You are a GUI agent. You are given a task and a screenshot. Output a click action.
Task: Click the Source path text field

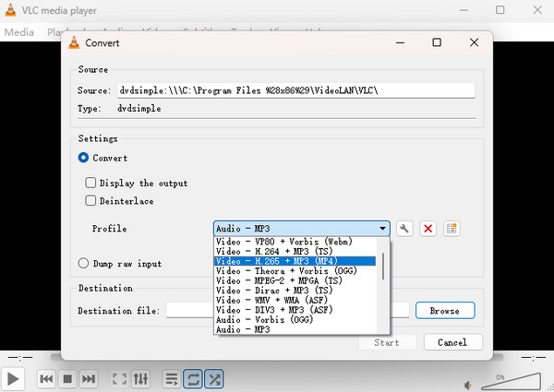[x=296, y=90]
